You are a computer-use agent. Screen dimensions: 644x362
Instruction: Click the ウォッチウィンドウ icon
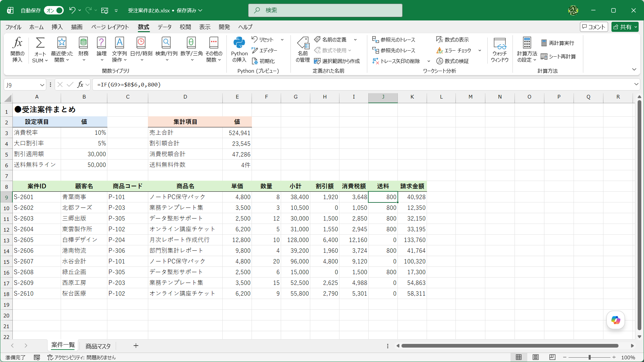[x=499, y=50]
